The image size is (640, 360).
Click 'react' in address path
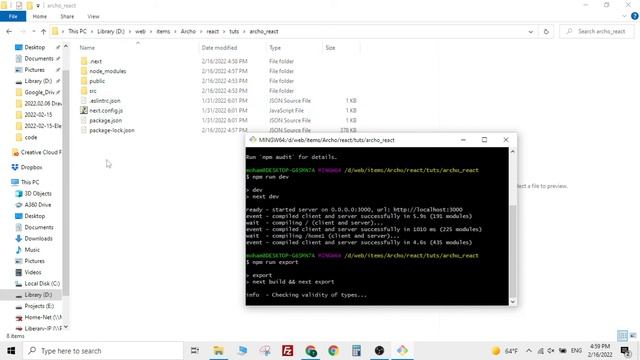[212, 31]
